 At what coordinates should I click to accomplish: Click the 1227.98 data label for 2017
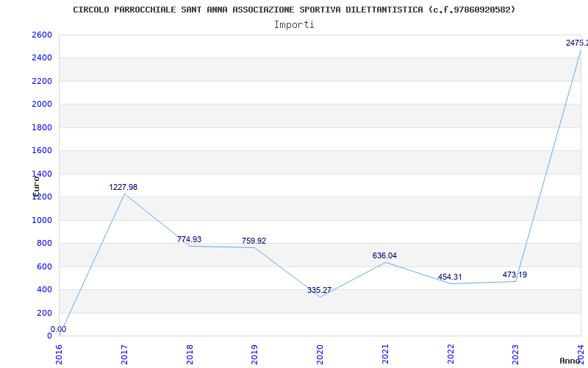click(x=123, y=188)
